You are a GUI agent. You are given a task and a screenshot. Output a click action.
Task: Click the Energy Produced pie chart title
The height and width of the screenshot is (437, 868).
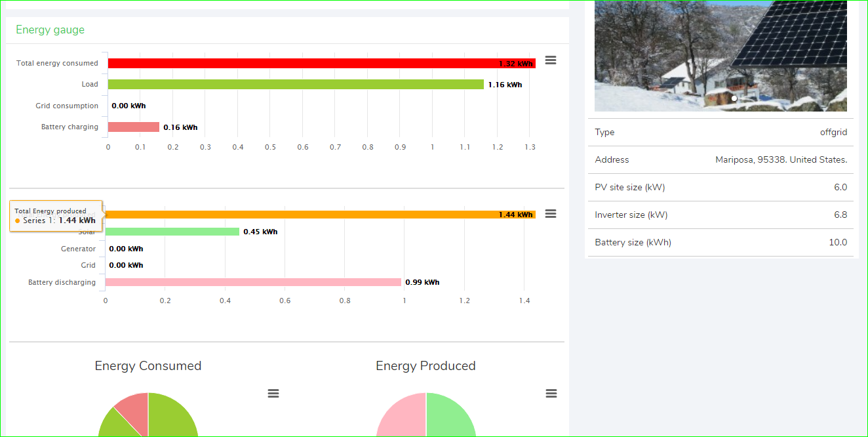click(425, 365)
